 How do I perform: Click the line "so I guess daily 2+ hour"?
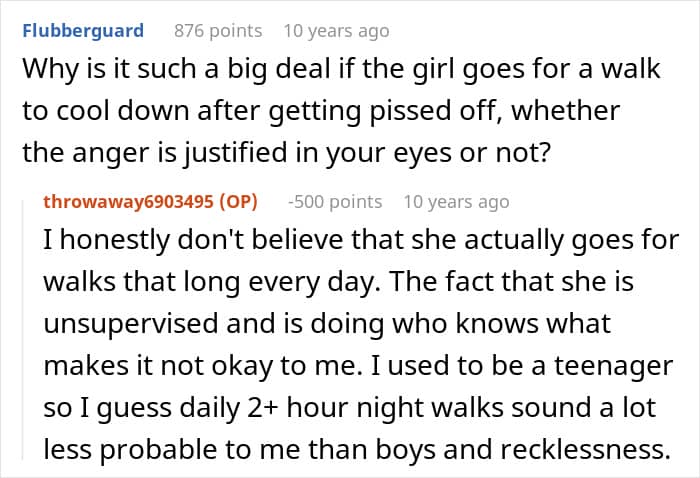point(346,407)
